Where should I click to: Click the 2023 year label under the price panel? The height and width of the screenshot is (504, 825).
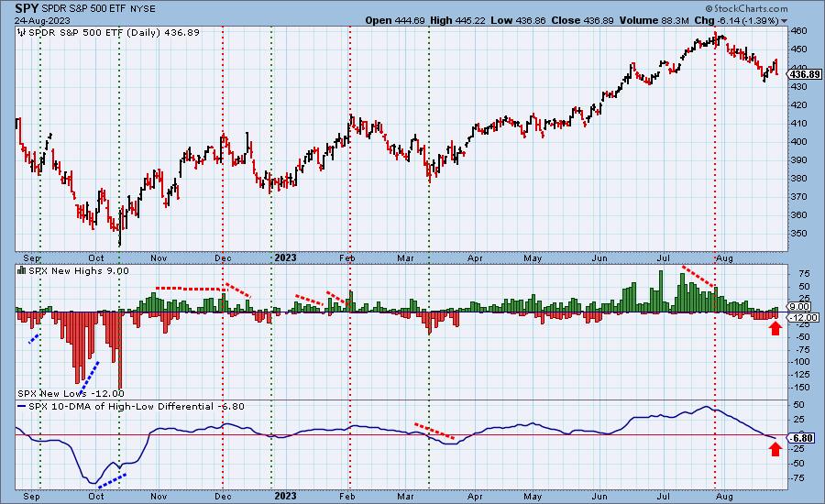pyautogui.click(x=286, y=257)
